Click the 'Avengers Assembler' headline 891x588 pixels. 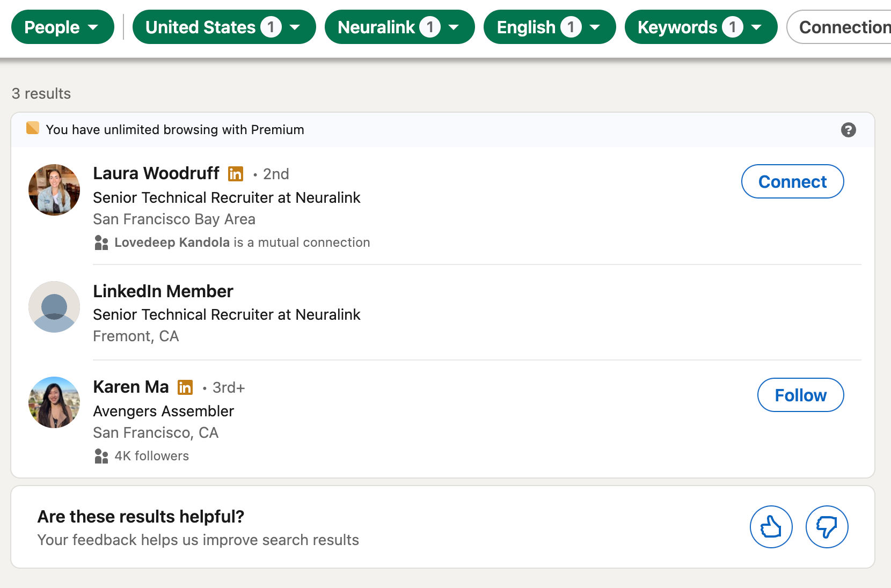[163, 411]
